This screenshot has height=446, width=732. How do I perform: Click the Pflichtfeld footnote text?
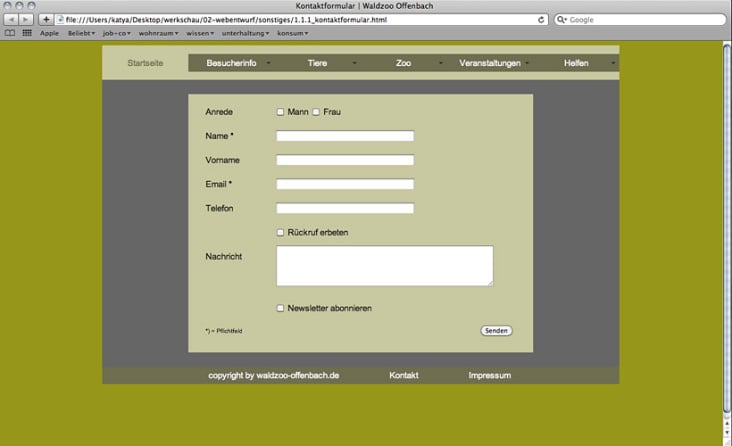point(224,331)
